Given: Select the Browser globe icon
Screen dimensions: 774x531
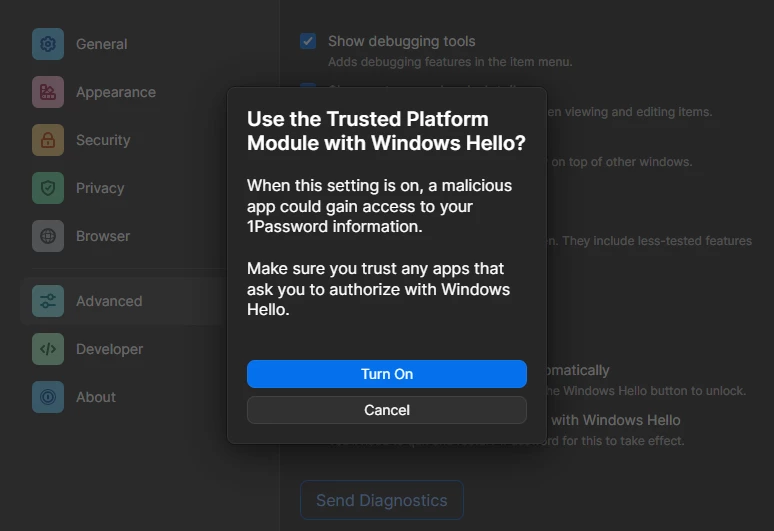Looking at the screenshot, I should pyautogui.click(x=48, y=236).
